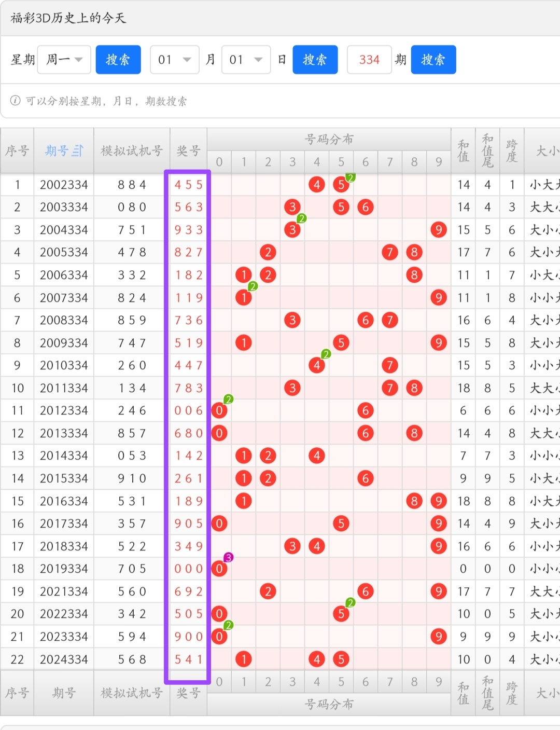Click the green 2 badge in row 2012334
Screen dimensions: 560x730
(x=228, y=400)
